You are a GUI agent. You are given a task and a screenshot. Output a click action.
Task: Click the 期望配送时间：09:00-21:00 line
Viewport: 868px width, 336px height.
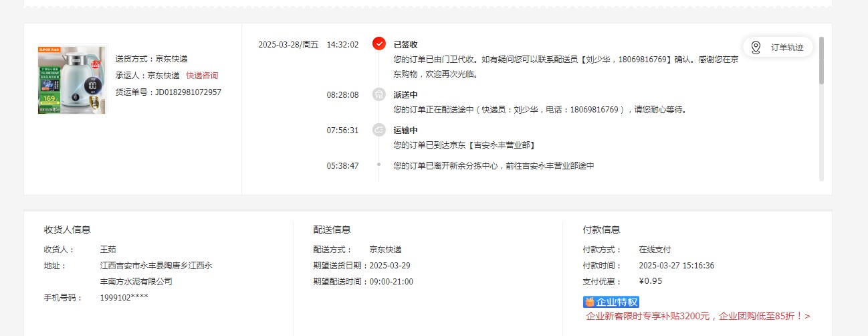(x=363, y=282)
